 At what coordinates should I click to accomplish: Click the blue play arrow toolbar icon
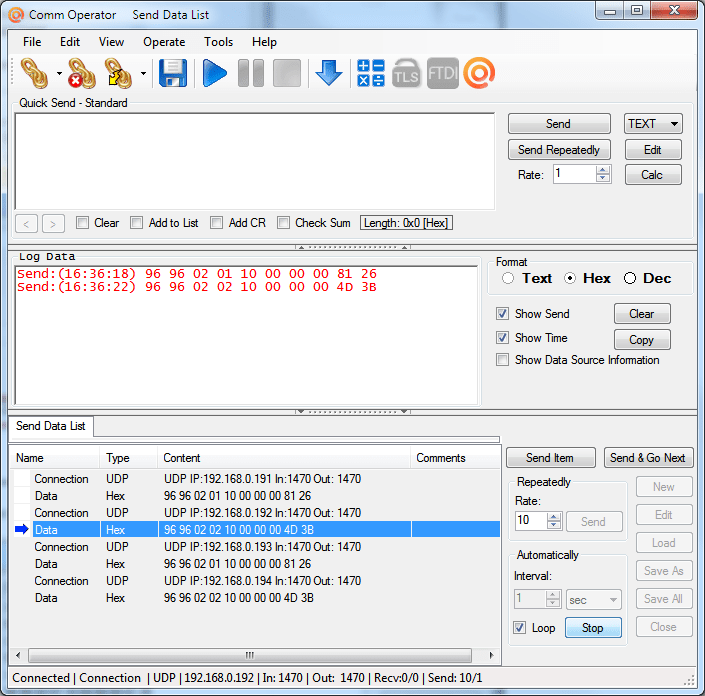pos(214,73)
